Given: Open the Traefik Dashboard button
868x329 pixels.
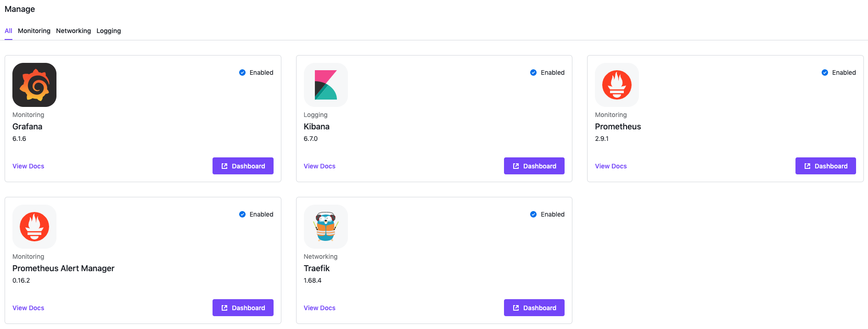Looking at the screenshot, I should pyautogui.click(x=534, y=308).
